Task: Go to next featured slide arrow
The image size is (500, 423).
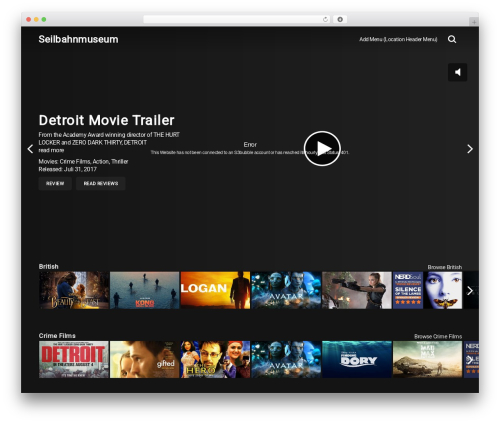Action: click(470, 149)
